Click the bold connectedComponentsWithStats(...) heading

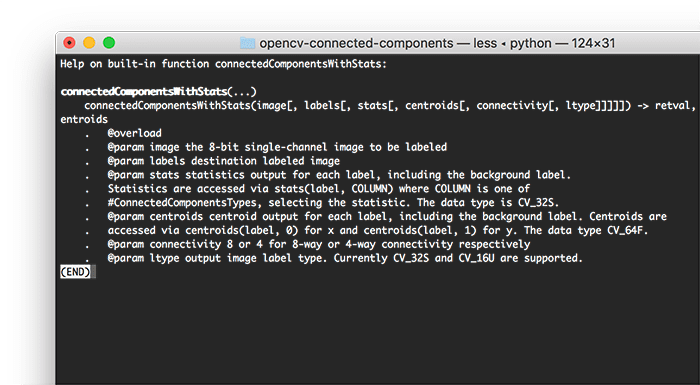click(x=158, y=92)
